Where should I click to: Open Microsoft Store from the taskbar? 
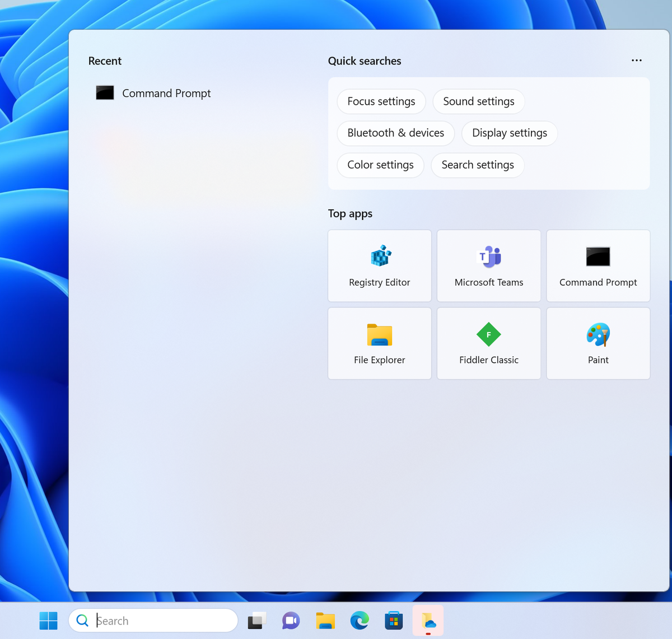pyautogui.click(x=394, y=621)
